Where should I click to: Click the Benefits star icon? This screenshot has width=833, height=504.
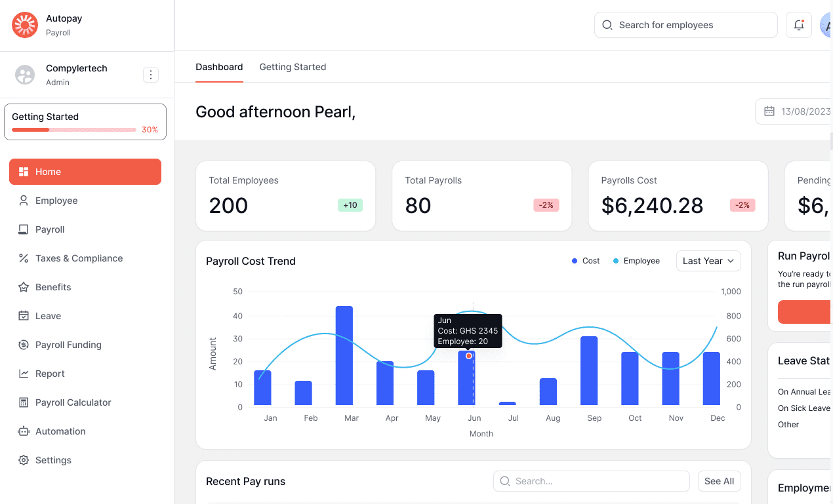point(24,287)
